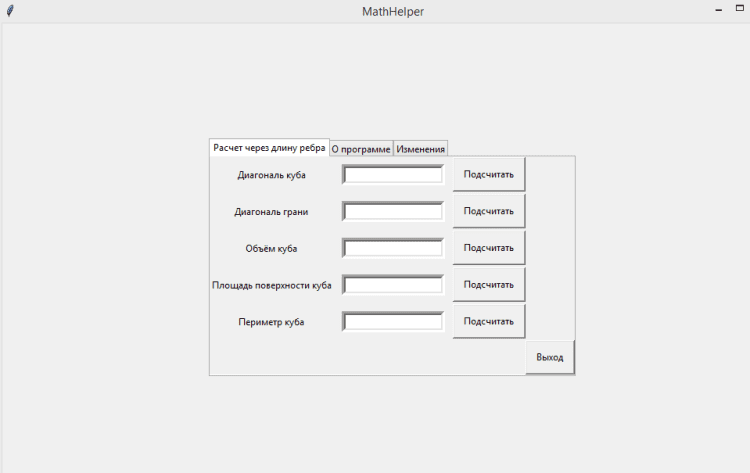This screenshot has height=473, width=750.
Task: Click the 'Площадь поверхности куба' input box
Action: coord(393,285)
